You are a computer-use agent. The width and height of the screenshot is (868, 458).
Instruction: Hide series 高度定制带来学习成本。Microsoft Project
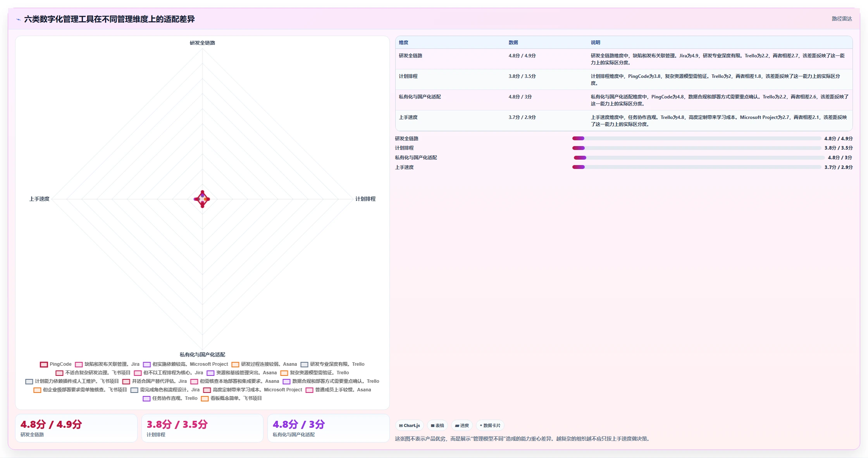[253, 390]
